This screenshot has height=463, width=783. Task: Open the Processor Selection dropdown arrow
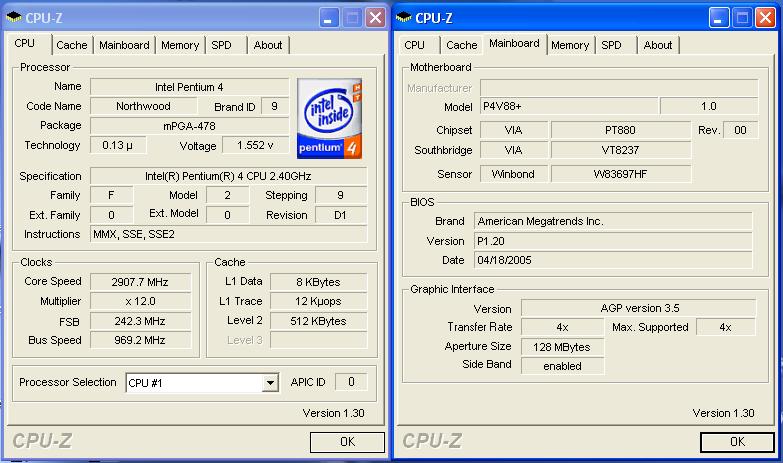click(x=270, y=383)
